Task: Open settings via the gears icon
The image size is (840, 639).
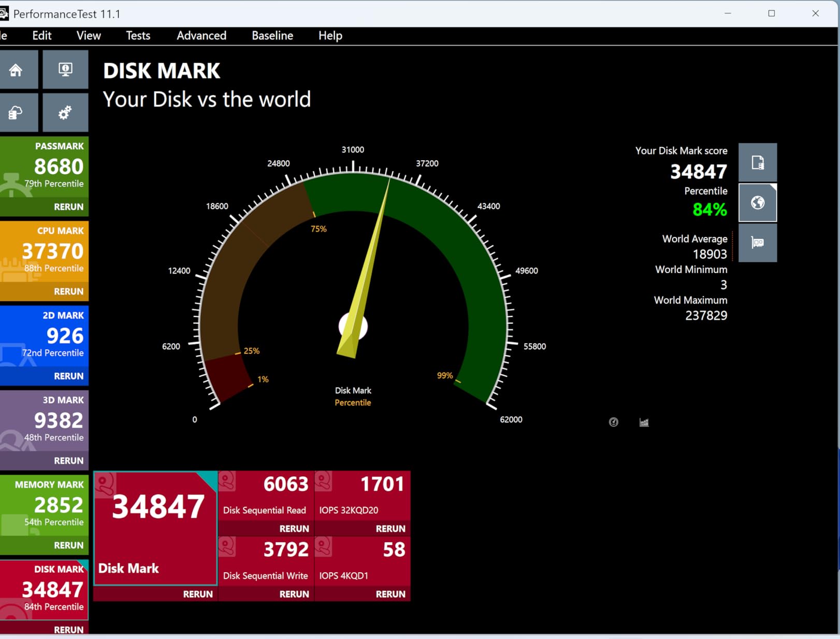Action: point(65,112)
